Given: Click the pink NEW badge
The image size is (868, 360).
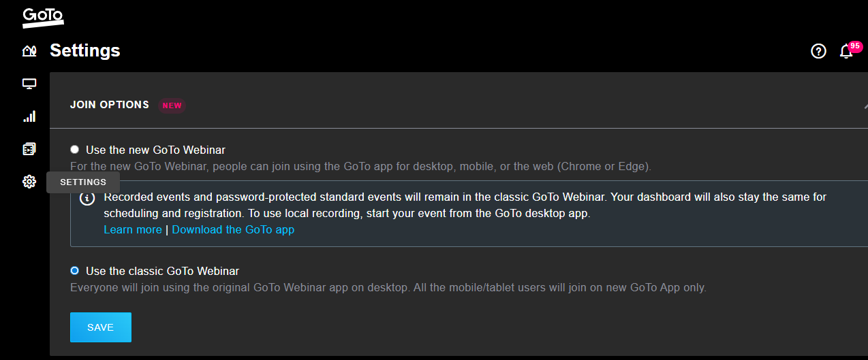Looking at the screenshot, I should coord(172,105).
